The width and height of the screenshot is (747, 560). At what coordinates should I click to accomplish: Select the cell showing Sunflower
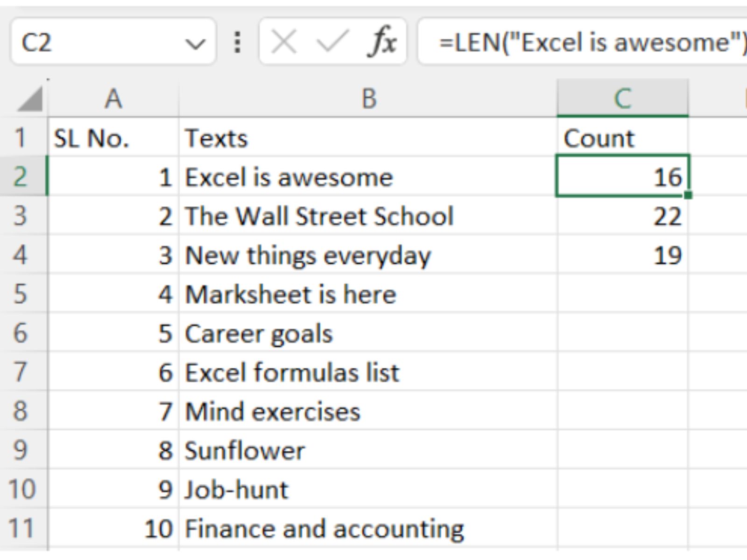(327, 450)
